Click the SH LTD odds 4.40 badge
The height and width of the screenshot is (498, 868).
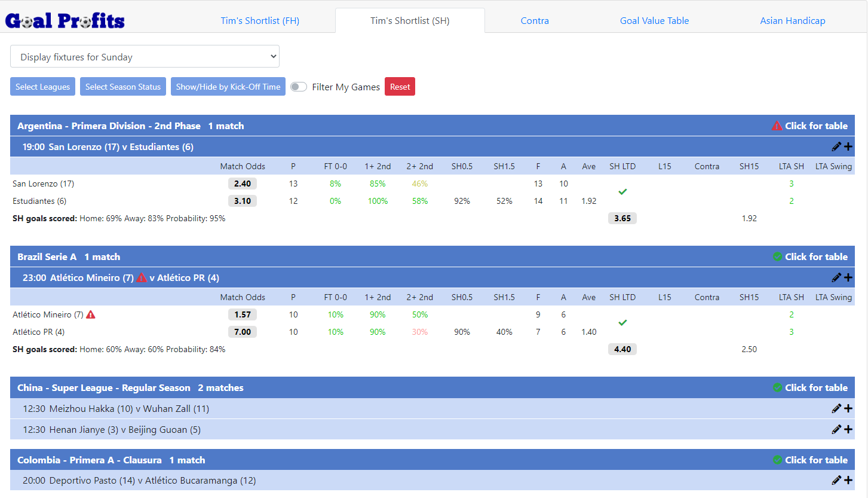[622, 349]
